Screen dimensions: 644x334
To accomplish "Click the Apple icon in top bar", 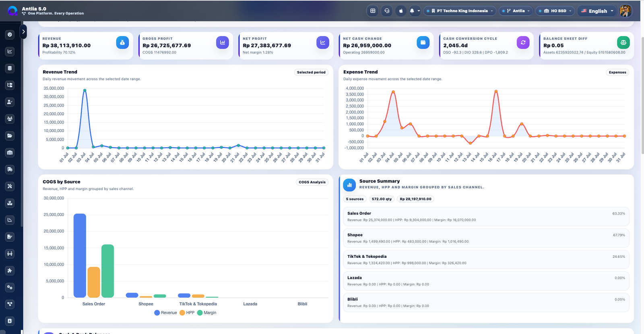I will [401, 11].
